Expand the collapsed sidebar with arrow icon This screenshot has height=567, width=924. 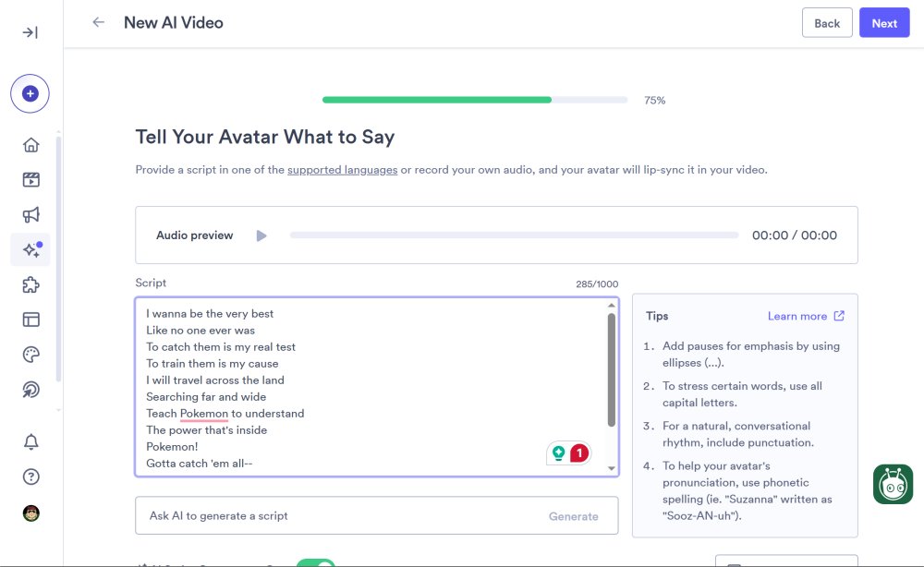point(30,32)
